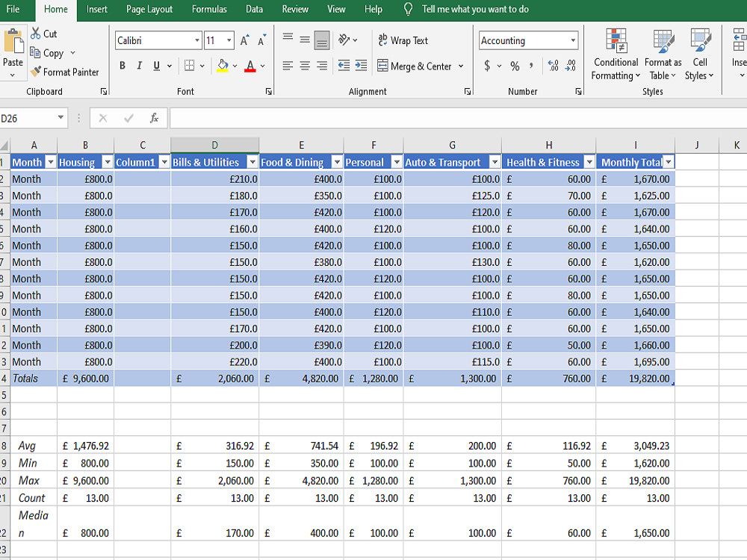Screen dimensions: 747x560
Task: Open the Food & Dining filter dropdown
Action: [337, 162]
